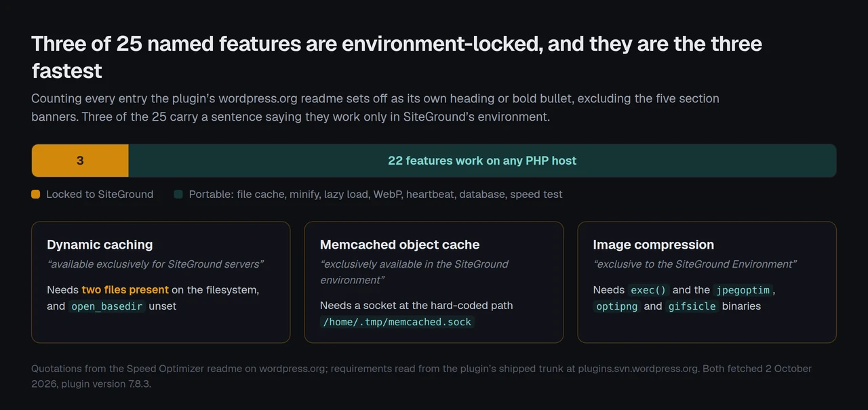Select the 'Portable: file cache, minify...' legend text
The width and height of the screenshot is (868, 410).
point(376,194)
